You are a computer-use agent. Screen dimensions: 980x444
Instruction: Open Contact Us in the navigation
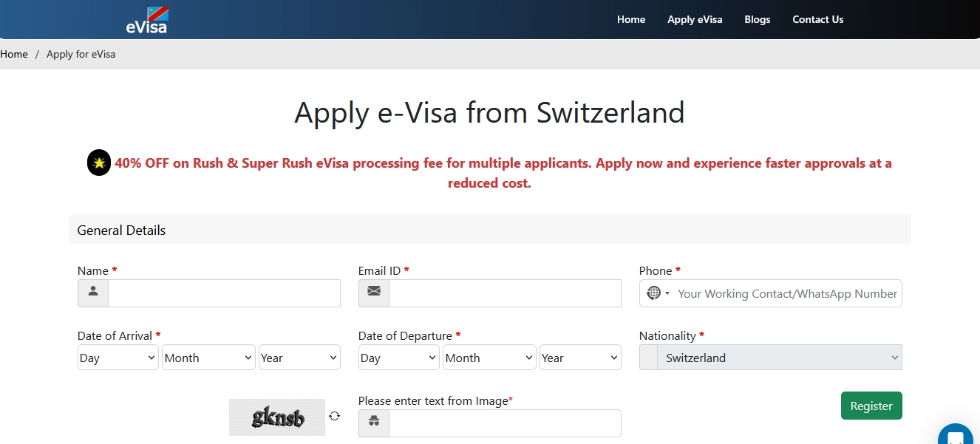817,19
